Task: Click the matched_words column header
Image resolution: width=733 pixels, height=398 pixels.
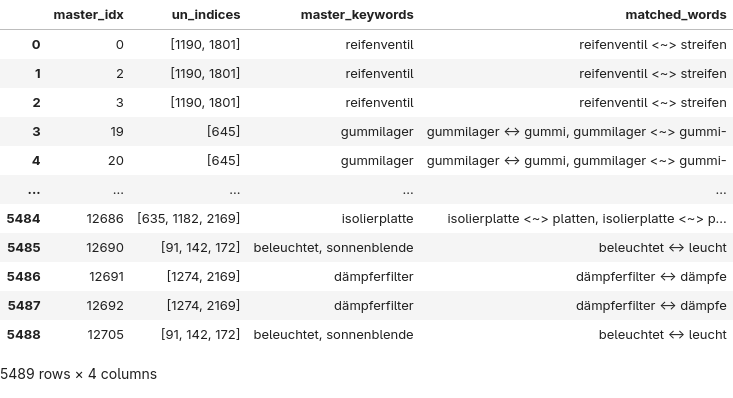Action: point(676,15)
